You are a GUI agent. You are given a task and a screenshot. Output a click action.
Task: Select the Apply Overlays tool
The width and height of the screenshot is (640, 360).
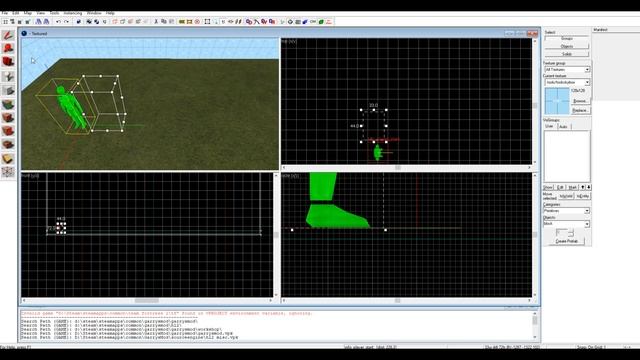coord(8,145)
